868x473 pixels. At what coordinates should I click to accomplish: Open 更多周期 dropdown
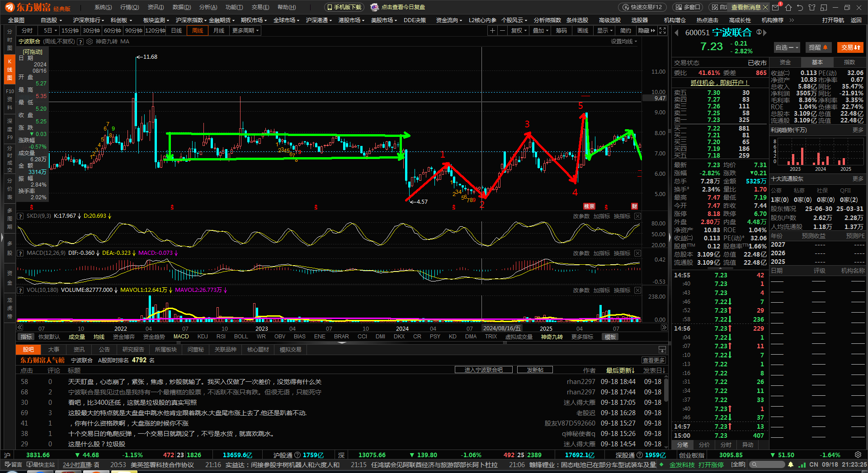pyautogui.click(x=245, y=31)
